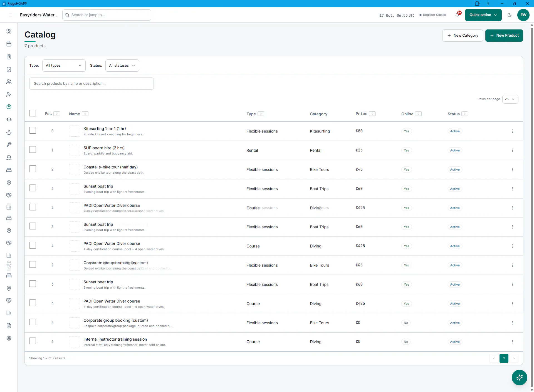Open row menu for SUP board hire

[x=512, y=150]
